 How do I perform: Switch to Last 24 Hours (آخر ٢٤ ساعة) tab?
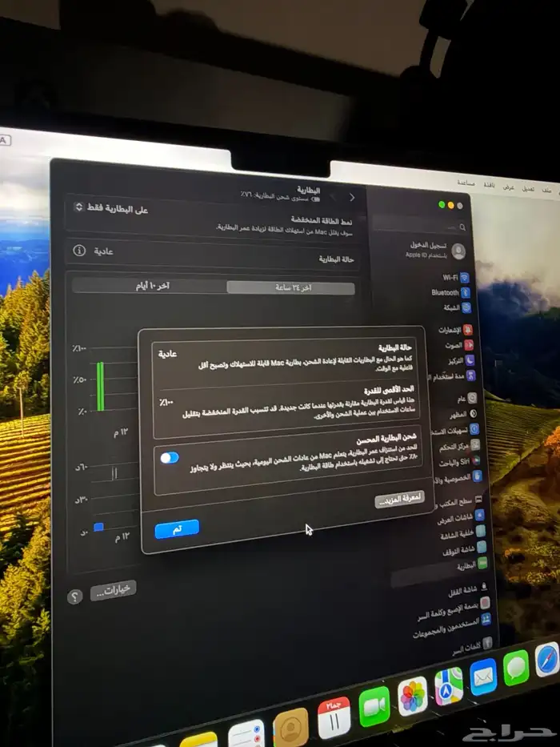coord(290,287)
